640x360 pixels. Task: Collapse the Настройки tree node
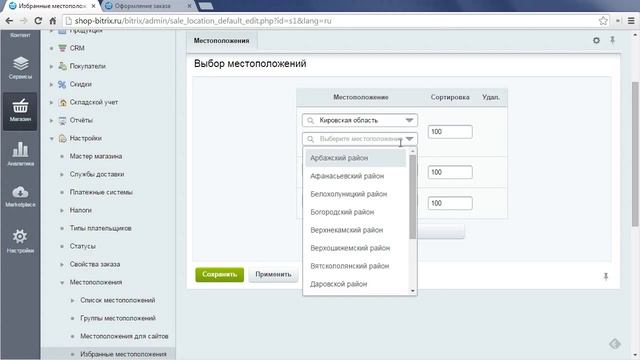[x=51, y=138]
